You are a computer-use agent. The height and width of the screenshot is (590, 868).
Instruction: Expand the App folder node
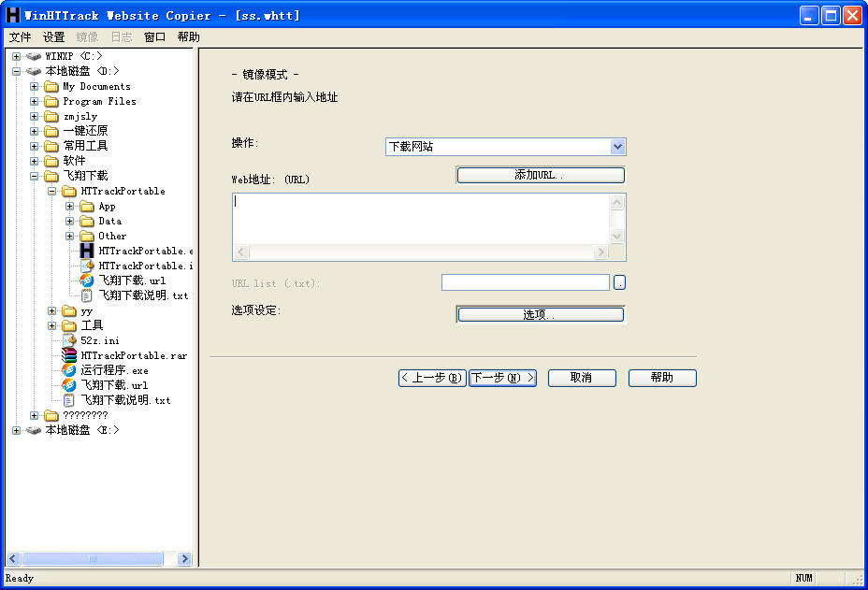click(x=70, y=207)
